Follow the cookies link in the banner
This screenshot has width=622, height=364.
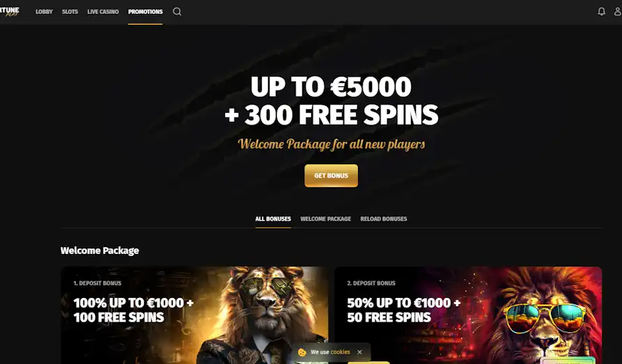341,352
